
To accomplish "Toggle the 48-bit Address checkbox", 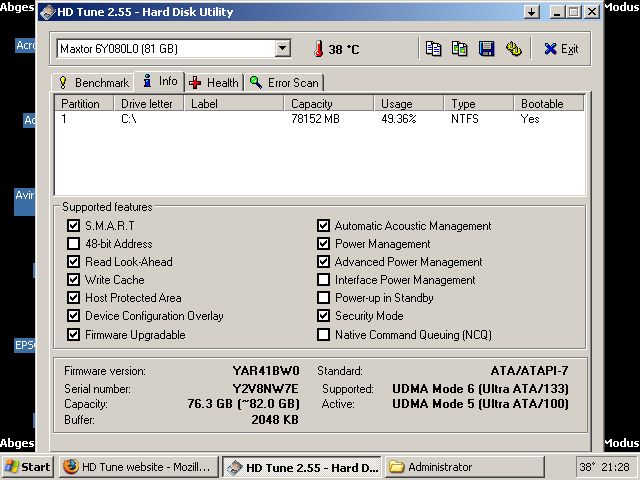I will (x=73, y=244).
